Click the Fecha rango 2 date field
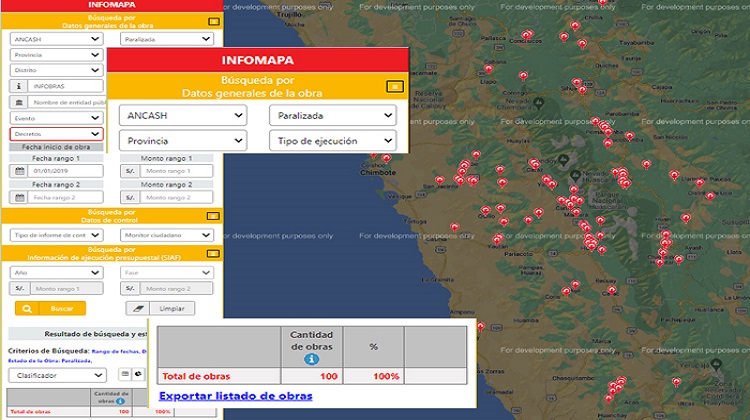The height and width of the screenshot is (420, 750). (x=66, y=198)
